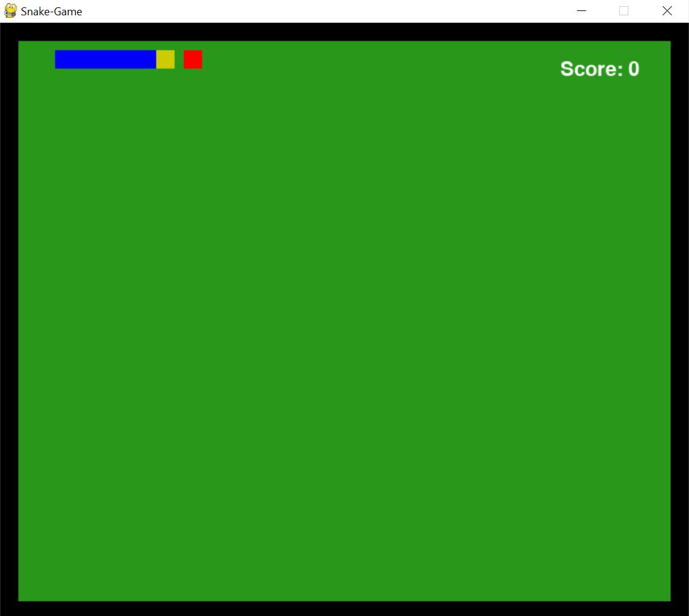Click the black top border wall

pyautogui.click(x=344, y=32)
